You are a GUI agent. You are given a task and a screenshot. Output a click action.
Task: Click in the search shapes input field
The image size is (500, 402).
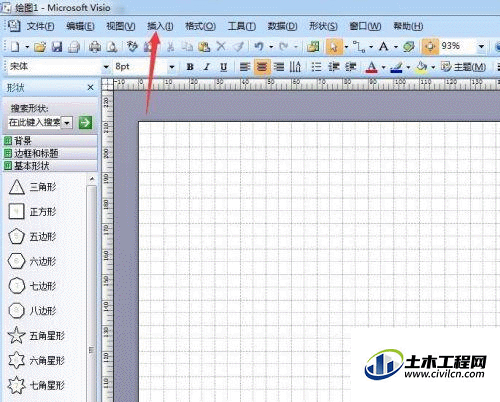(x=35, y=123)
